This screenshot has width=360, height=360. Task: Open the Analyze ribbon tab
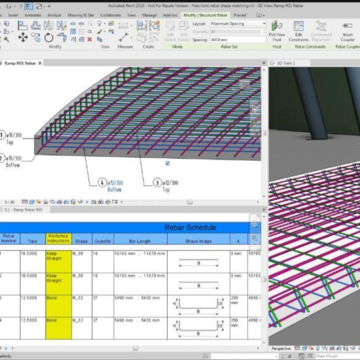click(x=54, y=15)
